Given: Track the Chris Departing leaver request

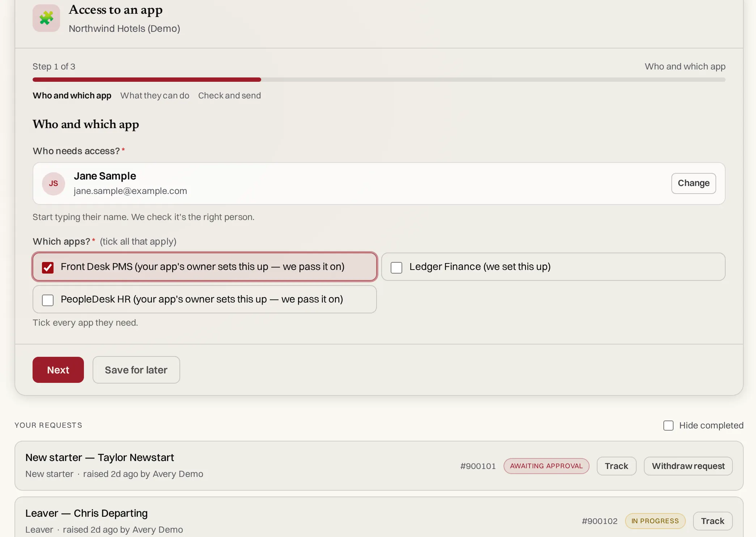Looking at the screenshot, I should tap(713, 521).
